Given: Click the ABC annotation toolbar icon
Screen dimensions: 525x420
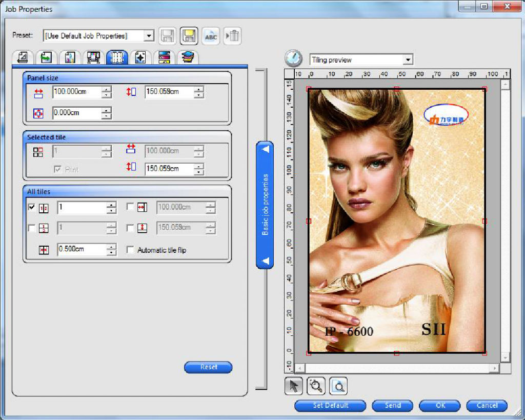Looking at the screenshot, I should (210, 35).
